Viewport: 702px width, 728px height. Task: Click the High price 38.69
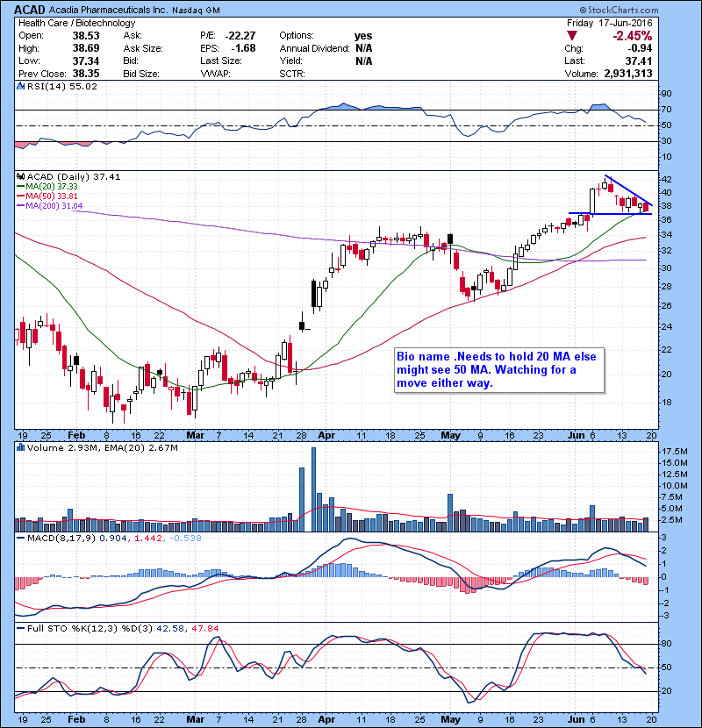[86, 48]
